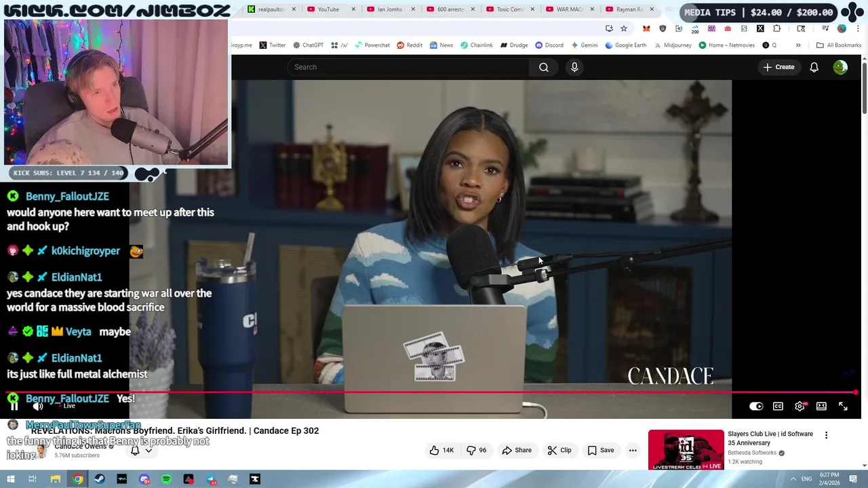Open YouTube notifications bell
Image resolution: width=868 pixels, height=488 pixels.
point(814,67)
